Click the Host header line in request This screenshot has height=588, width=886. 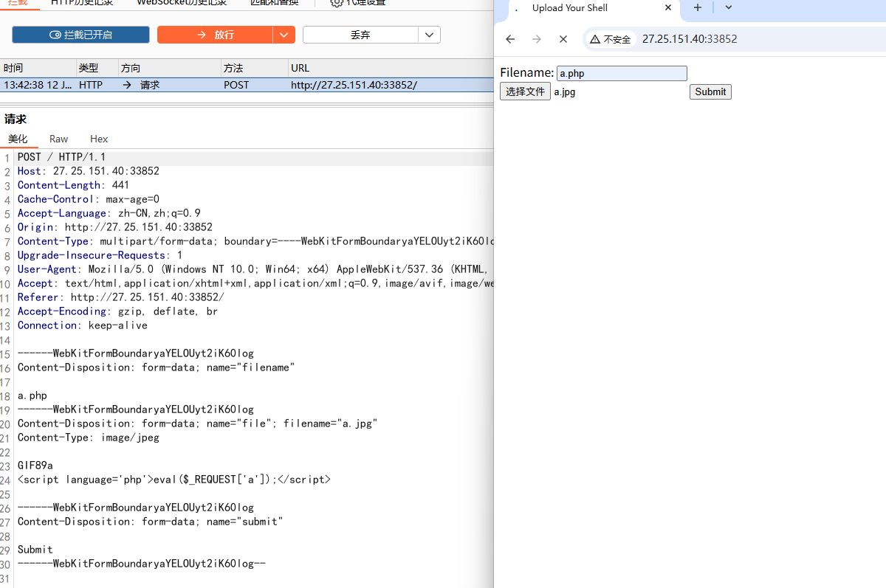89,171
